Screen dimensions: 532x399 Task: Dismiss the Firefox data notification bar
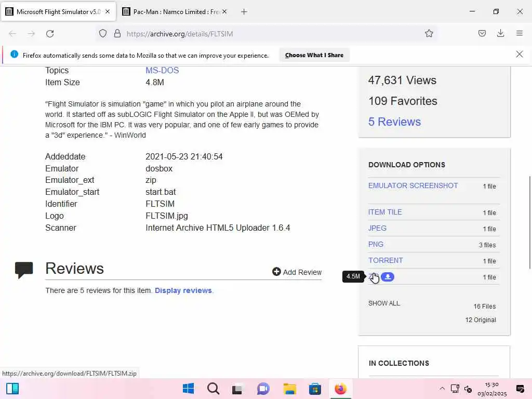click(x=519, y=54)
